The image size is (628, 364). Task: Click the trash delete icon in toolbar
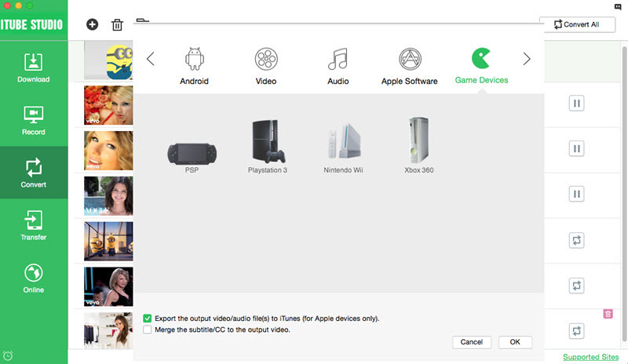(x=117, y=25)
